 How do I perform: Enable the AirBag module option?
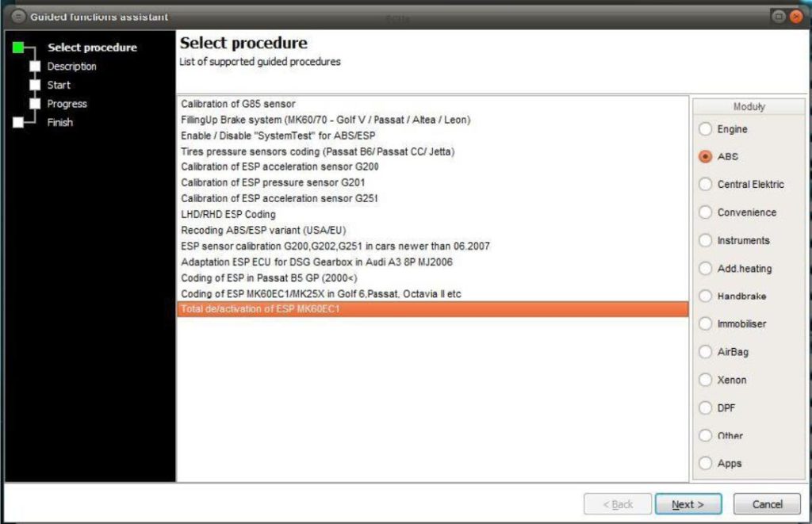click(x=705, y=352)
